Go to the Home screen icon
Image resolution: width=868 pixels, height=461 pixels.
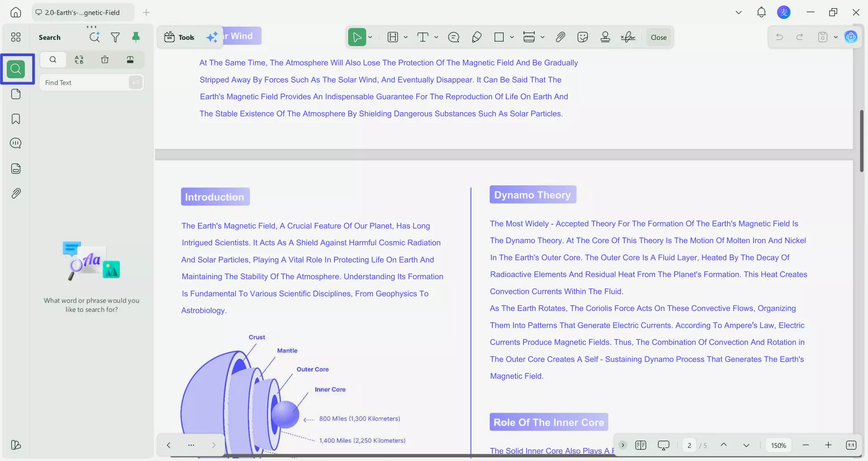tap(16, 13)
